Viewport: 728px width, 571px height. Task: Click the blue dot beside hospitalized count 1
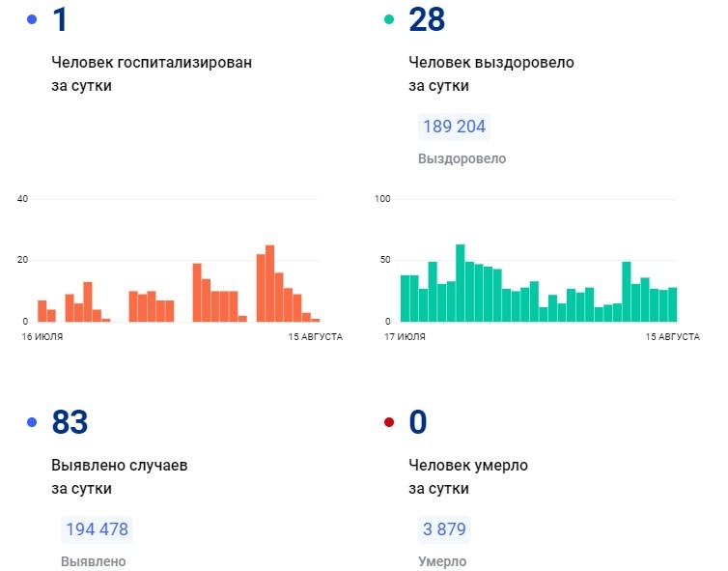[32, 19]
